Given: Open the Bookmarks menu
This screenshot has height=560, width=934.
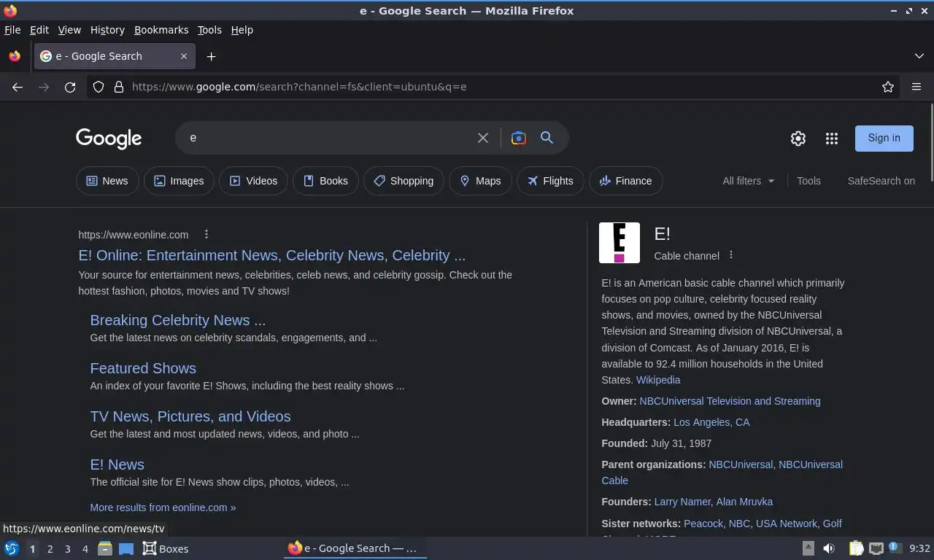Looking at the screenshot, I should [161, 30].
